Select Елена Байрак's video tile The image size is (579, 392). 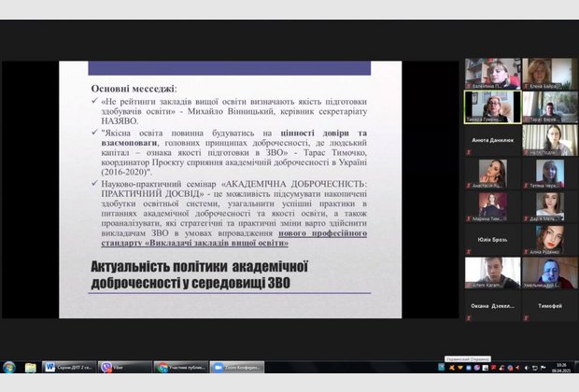pos(549,74)
